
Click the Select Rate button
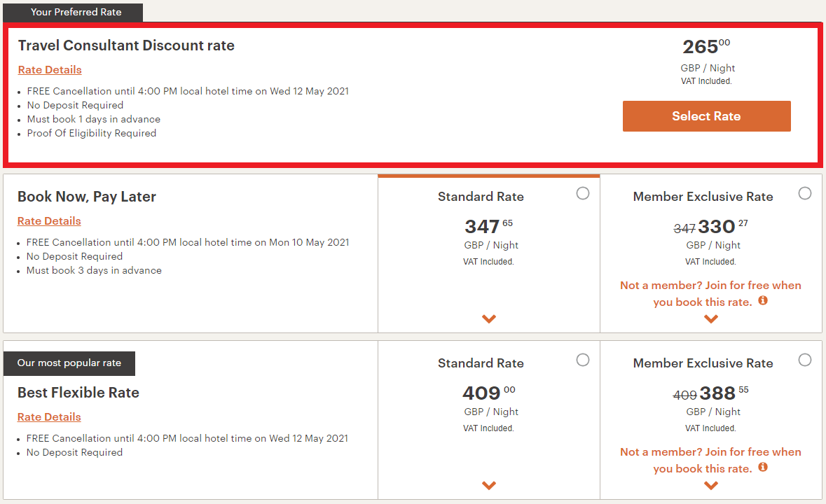706,116
